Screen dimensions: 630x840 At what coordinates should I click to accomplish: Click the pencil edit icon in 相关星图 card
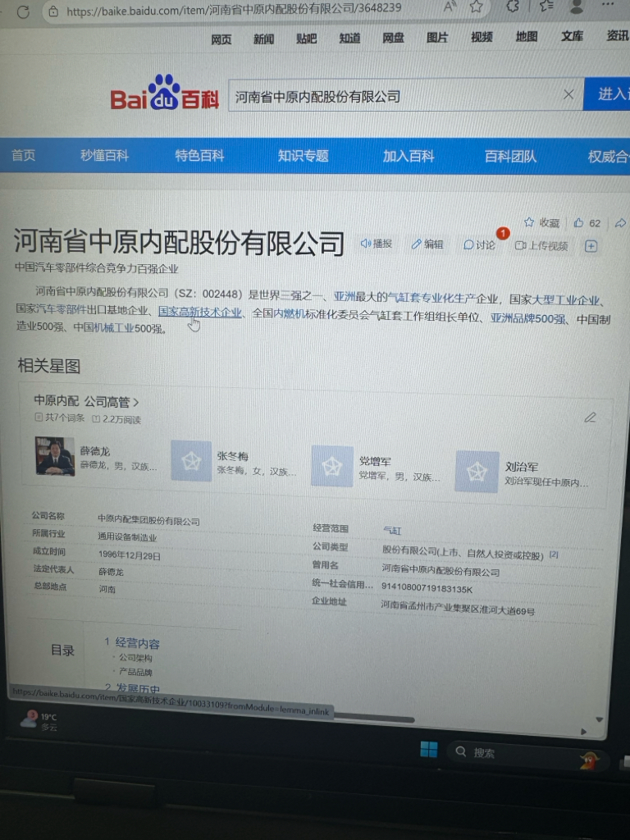(x=590, y=418)
